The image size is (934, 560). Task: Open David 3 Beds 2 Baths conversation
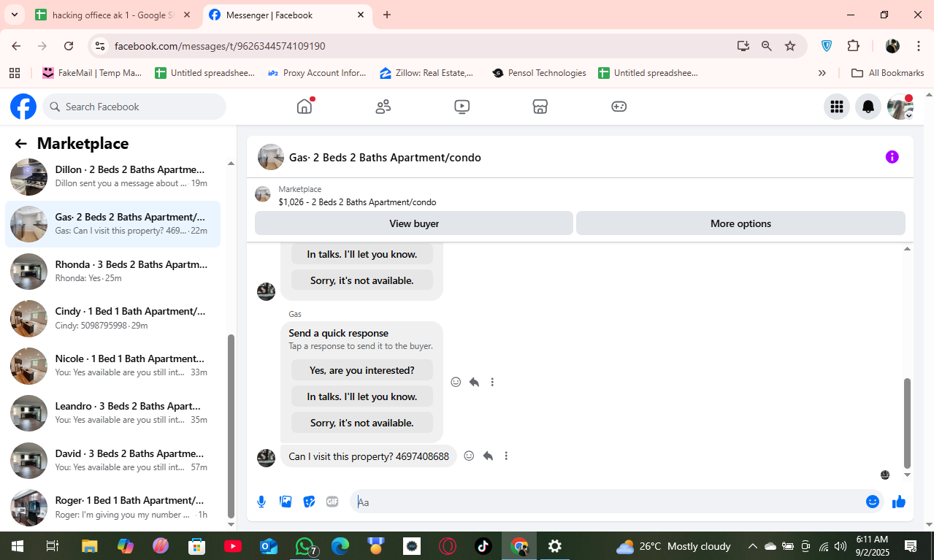[113, 461]
